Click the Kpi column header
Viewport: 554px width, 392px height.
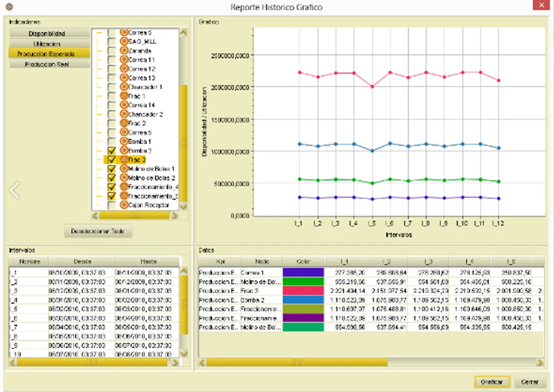coord(220,261)
